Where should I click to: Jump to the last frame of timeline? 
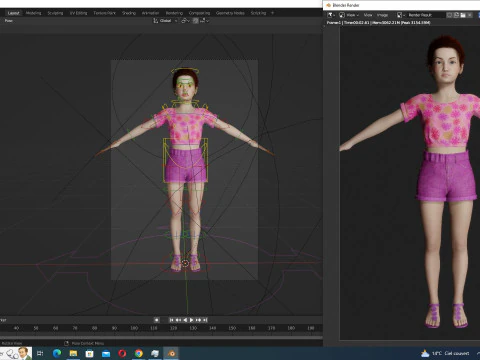(x=205, y=320)
